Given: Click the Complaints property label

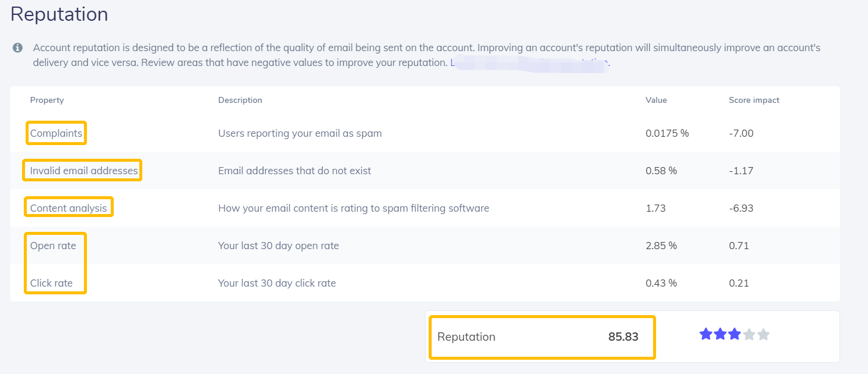Looking at the screenshot, I should [x=56, y=133].
